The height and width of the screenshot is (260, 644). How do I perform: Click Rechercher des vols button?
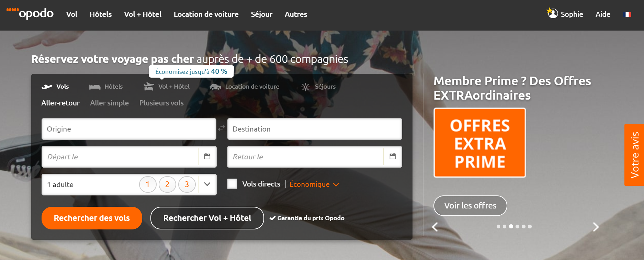[x=92, y=218]
